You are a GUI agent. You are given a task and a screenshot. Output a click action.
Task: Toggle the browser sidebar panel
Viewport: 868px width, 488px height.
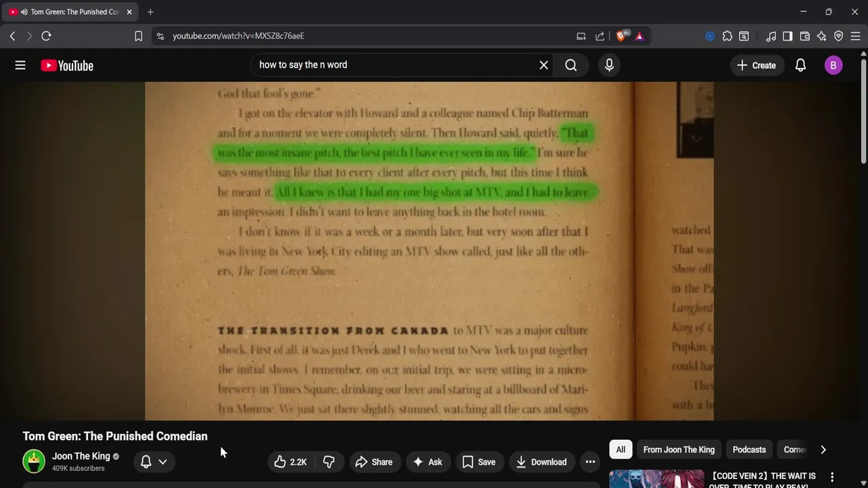pos(787,36)
